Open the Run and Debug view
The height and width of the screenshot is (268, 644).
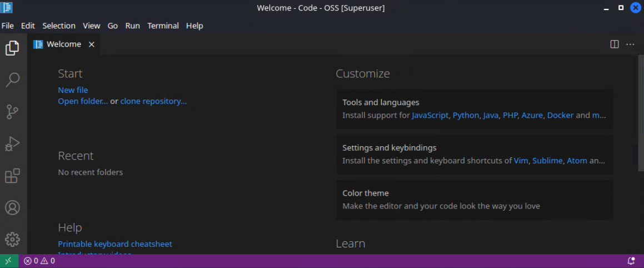(12, 144)
